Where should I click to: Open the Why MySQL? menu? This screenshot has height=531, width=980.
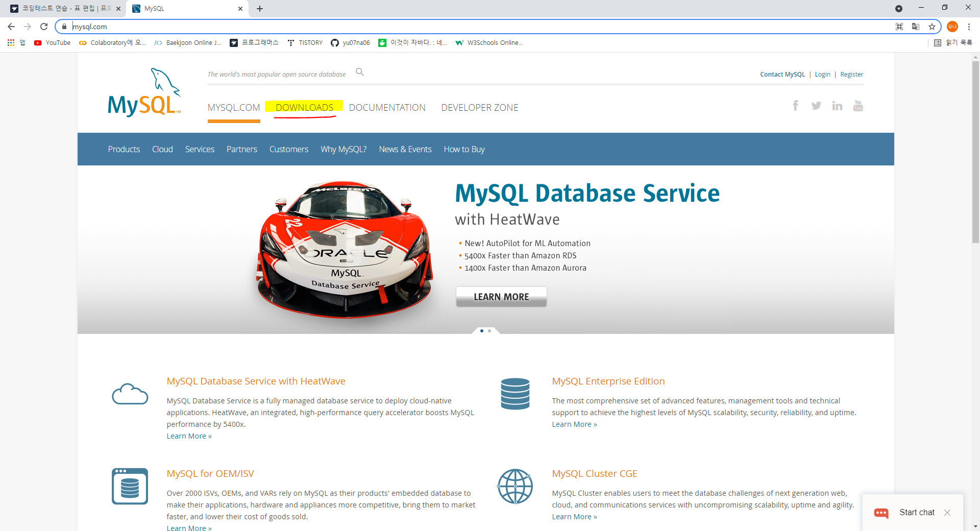click(344, 149)
